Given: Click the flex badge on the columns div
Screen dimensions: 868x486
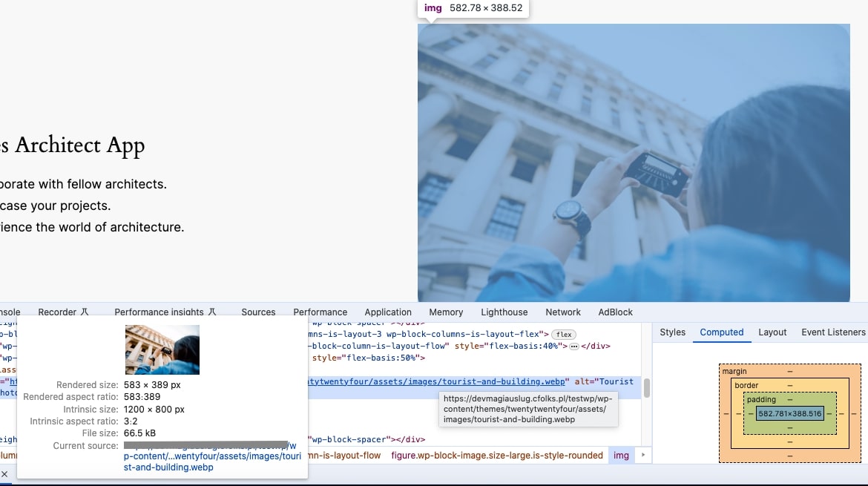Looking at the screenshot, I should click(565, 335).
